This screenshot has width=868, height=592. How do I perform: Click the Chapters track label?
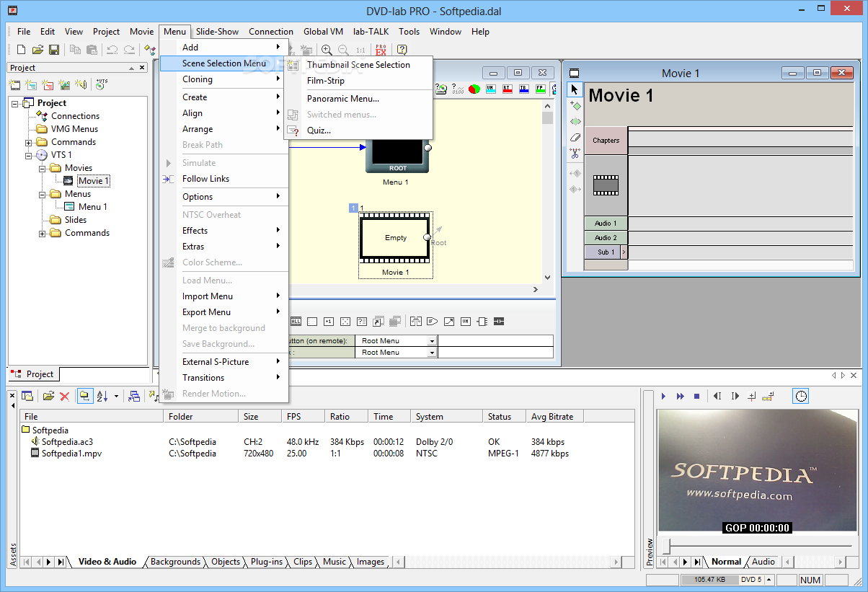[x=606, y=141]
